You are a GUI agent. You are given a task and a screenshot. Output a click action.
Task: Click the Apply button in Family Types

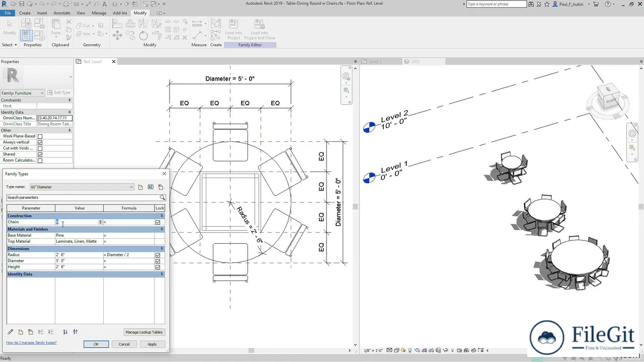152,344
